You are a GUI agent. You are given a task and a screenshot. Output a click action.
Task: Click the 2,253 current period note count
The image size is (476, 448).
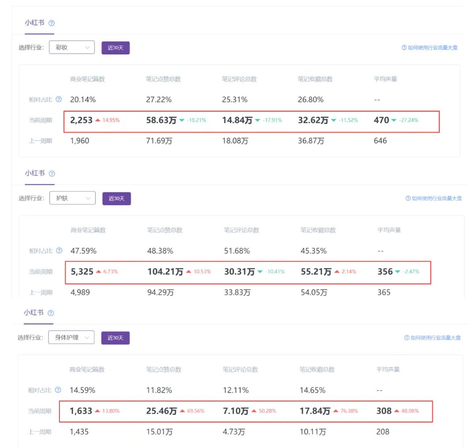point(82,120)
